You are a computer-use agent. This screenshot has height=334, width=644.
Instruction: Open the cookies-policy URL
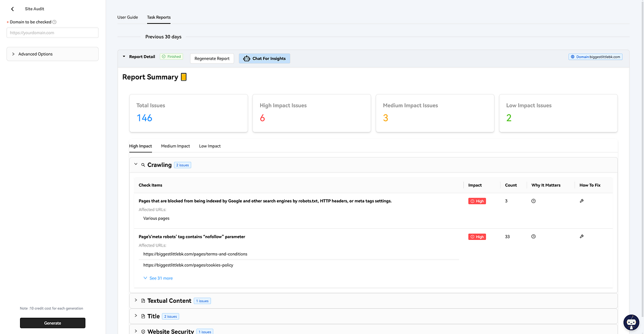coord(188,265)
